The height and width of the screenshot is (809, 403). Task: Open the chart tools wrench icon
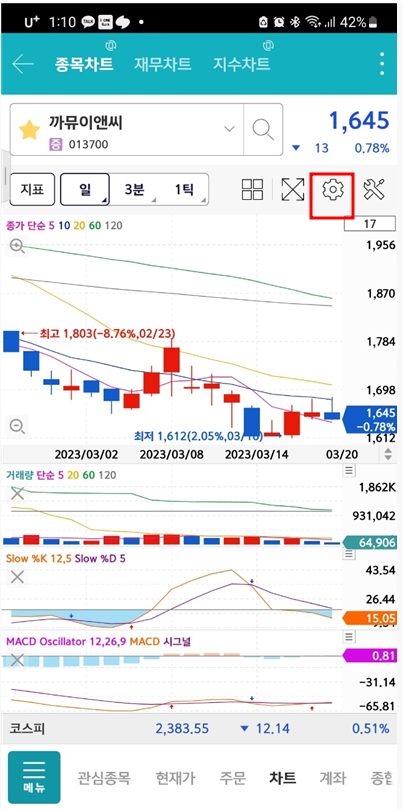[374, 190]
